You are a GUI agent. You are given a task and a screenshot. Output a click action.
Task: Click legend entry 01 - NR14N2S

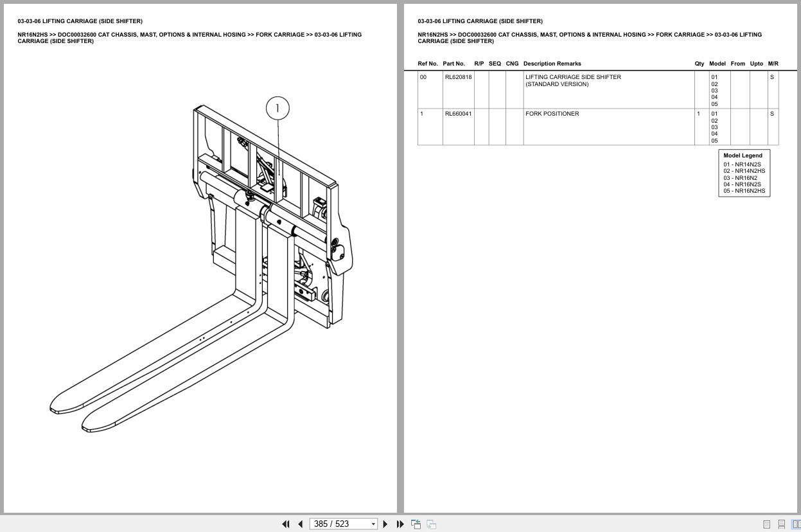[x=742, y=164]
